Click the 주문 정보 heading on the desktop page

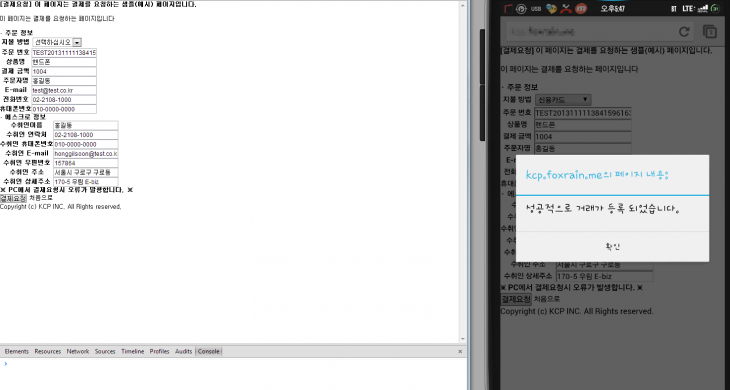point(19,33)
